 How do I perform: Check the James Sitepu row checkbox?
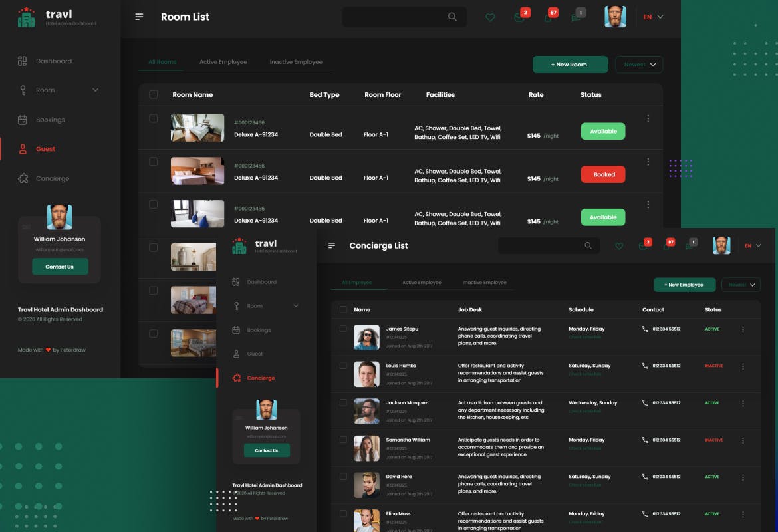pos(343,329)
